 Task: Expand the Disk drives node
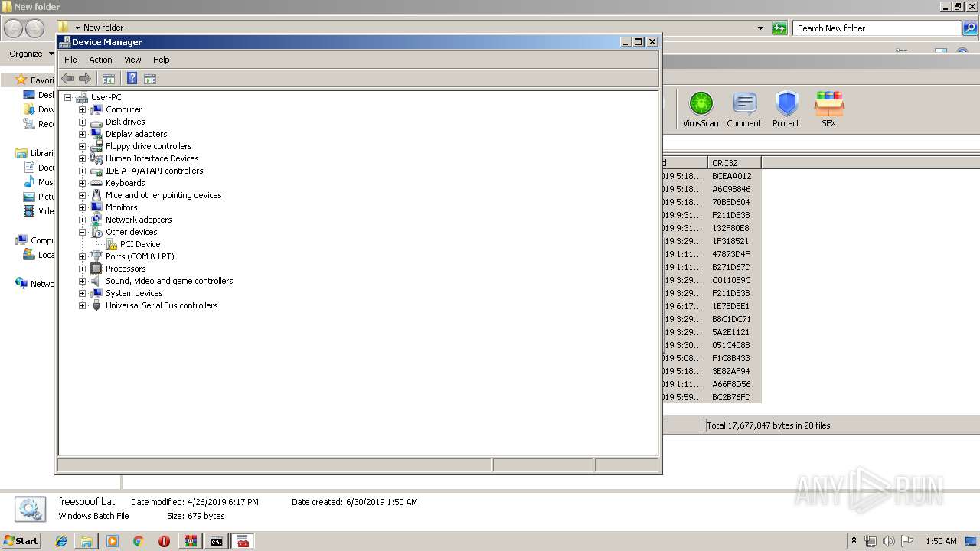point(83,122)
